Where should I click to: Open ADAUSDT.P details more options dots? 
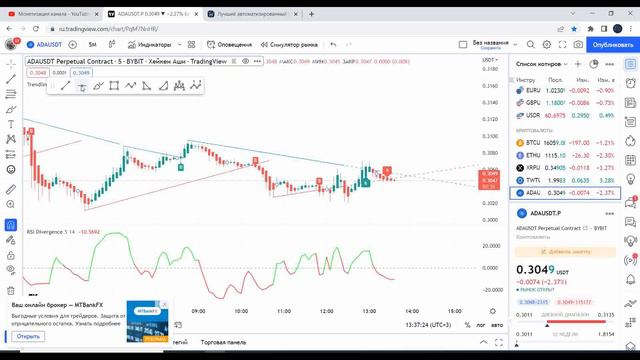click(x=609, y=213)
